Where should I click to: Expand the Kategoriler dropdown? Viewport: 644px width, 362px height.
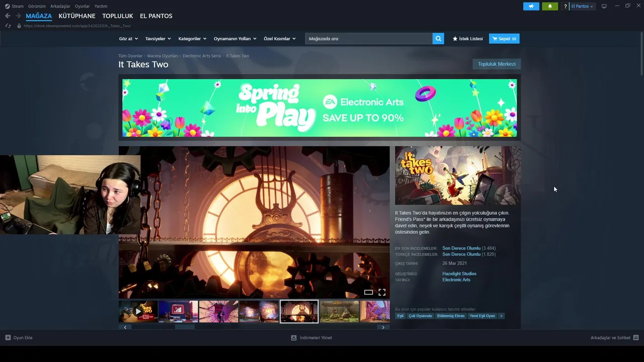tap(192, 39)
